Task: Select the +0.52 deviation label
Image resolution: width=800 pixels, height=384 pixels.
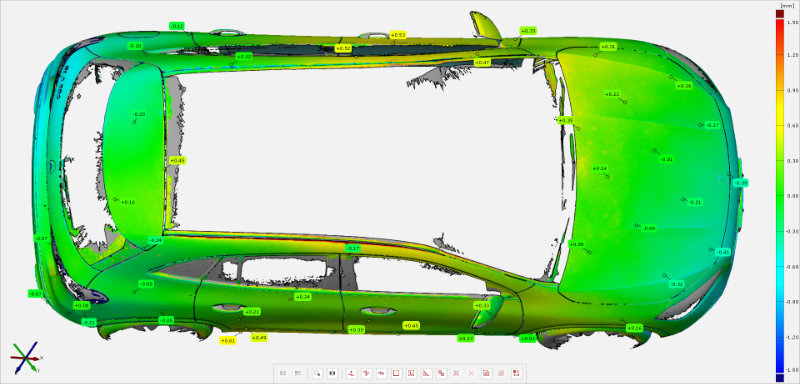Action: pos(343,48)
